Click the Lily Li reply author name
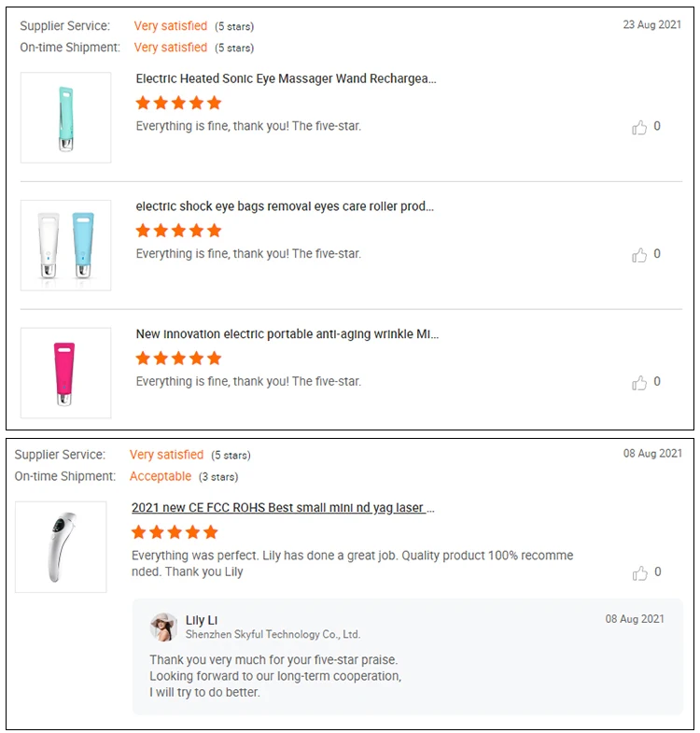 [x=203, y=620]
